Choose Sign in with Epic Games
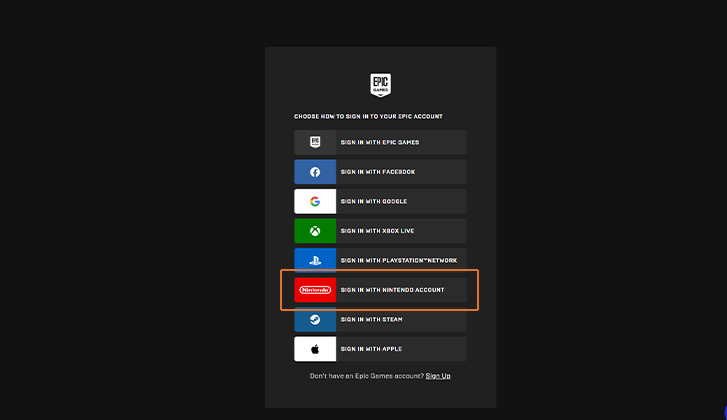Viewport: 727px width, 420px height. click(380, 142)
